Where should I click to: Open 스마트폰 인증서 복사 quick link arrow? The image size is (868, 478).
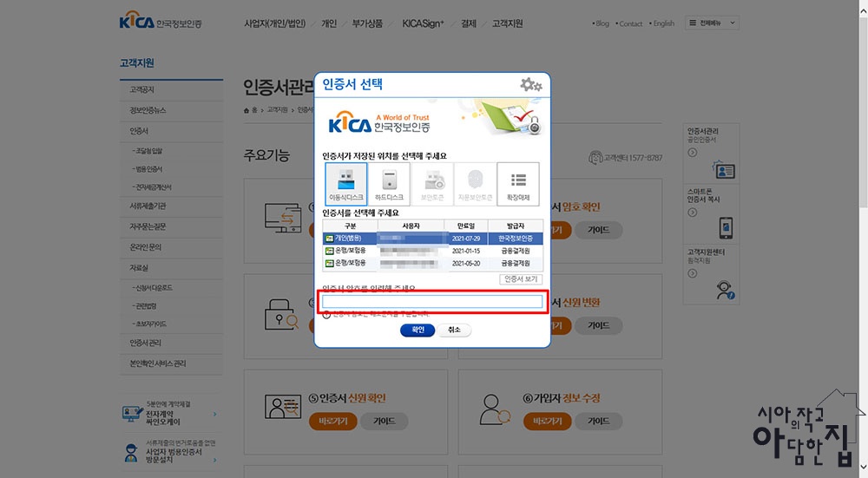(693, 213)
